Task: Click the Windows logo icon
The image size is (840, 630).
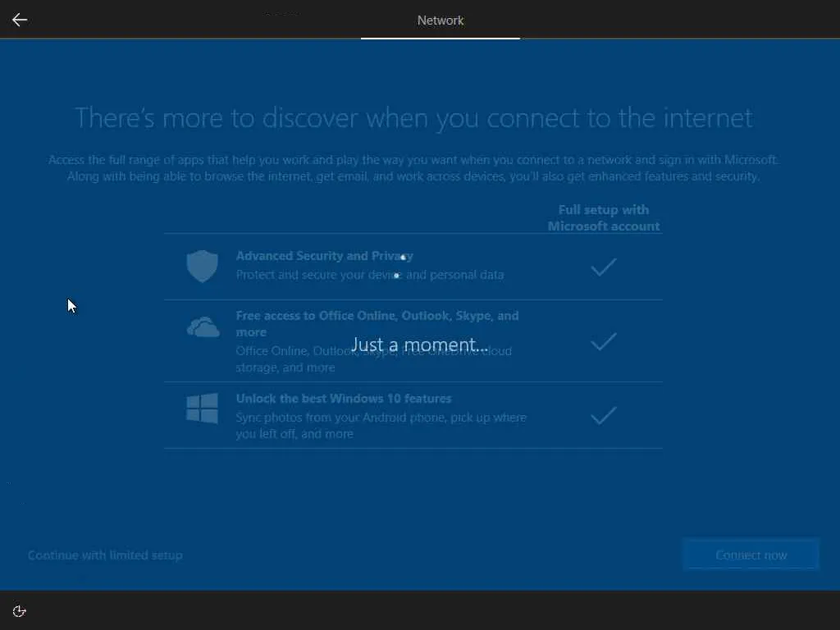Action: click(x=202, y=409)
